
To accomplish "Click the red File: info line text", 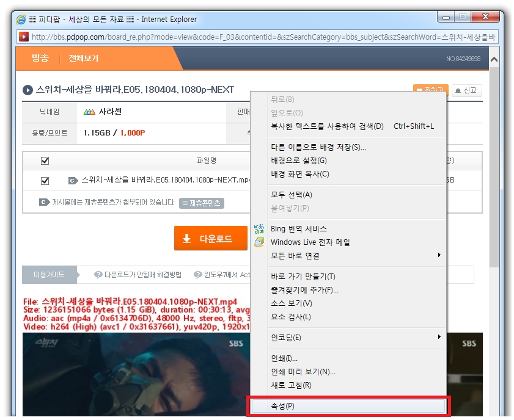I will tap(130, 302).
